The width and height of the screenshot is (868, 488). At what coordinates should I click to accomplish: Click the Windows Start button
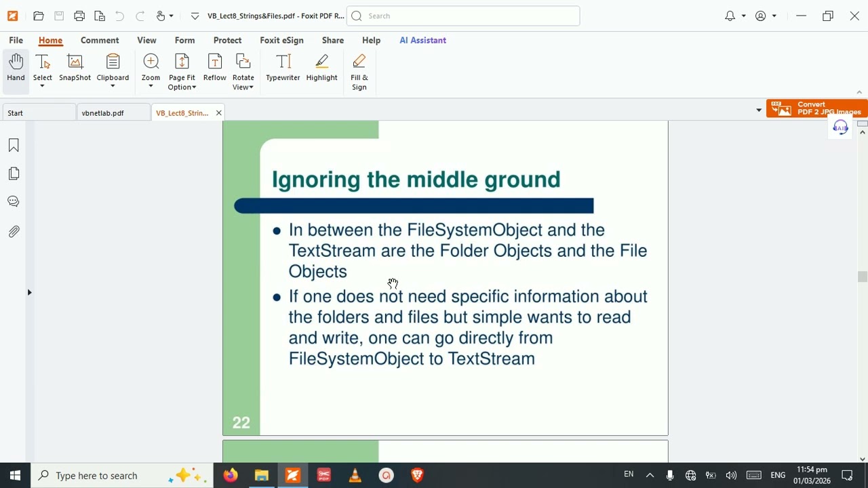coord(15,476)
